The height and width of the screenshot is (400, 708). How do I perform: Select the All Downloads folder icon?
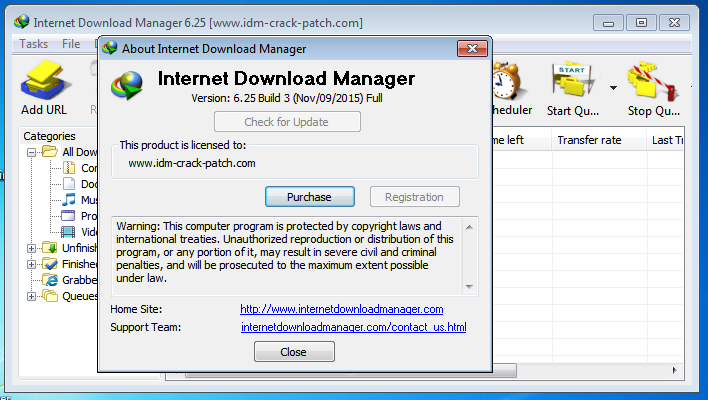pos(50,151)
